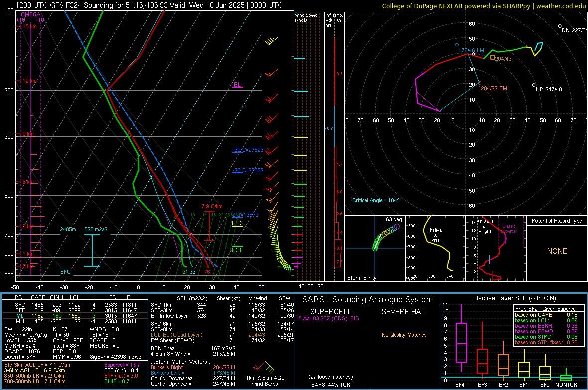Click the Classic Supercell label in the SR wind inset
The height and width of the screenshot is (390, 588).
point(509,229)
